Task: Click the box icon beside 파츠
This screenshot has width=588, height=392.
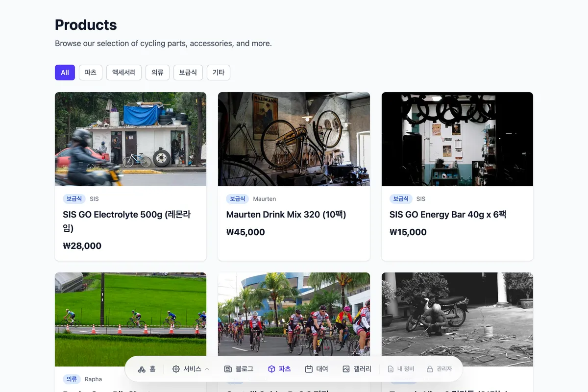Action: click(271, 369)
